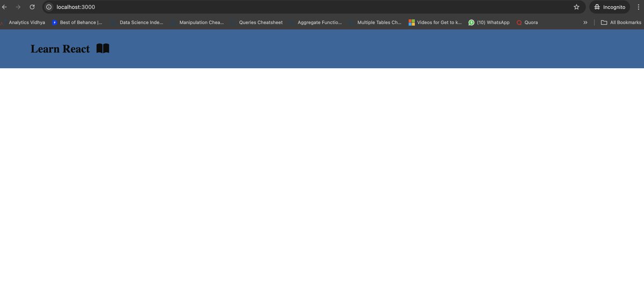Click the Learn React heading
The height and width of the screenshot is (285, 644).
coord(60,49)
